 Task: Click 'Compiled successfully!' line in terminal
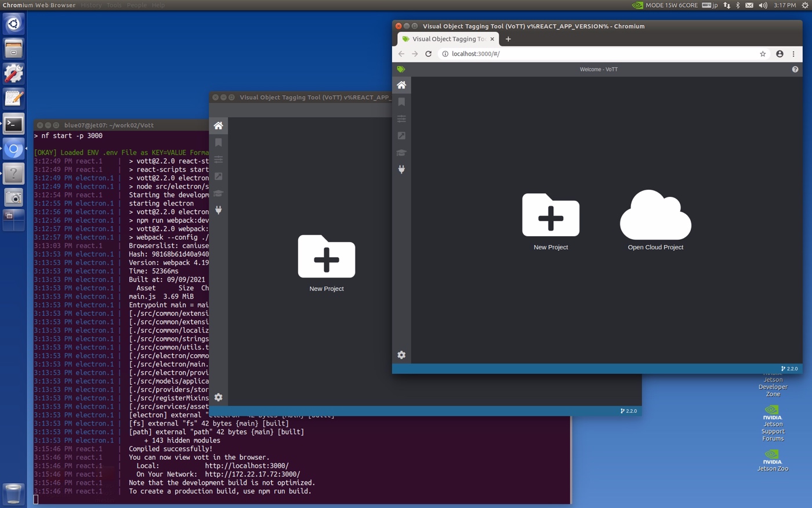[x=171, y=449]
